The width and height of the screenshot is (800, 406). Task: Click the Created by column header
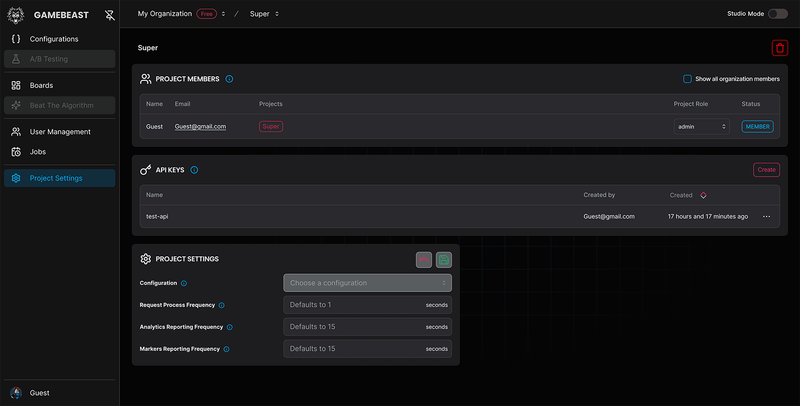point(599,195)
